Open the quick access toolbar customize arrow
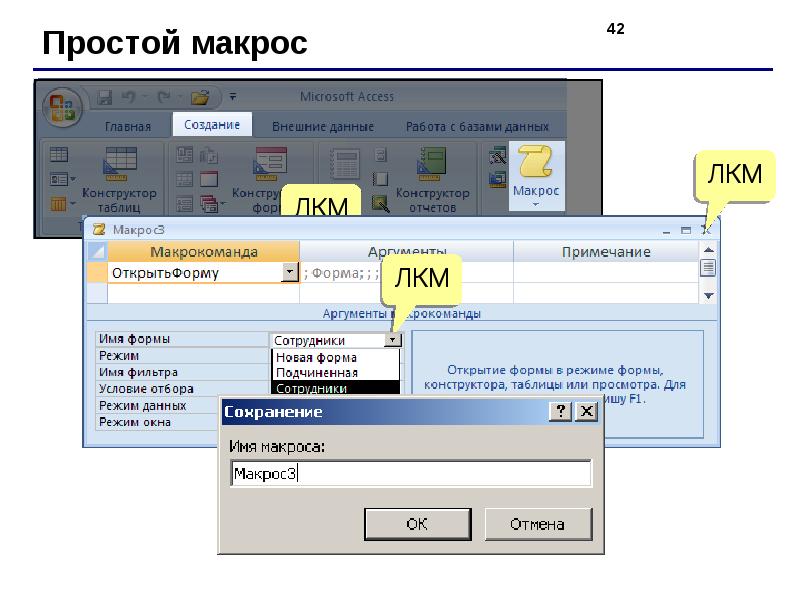 point(233,96)
